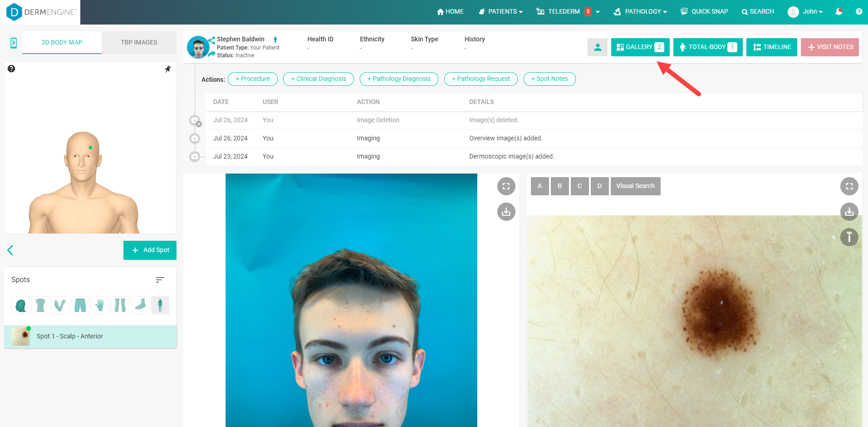Screen dimensions: 868x427
Task: Go back with the left chevron arrow
Action: (10, 250)
